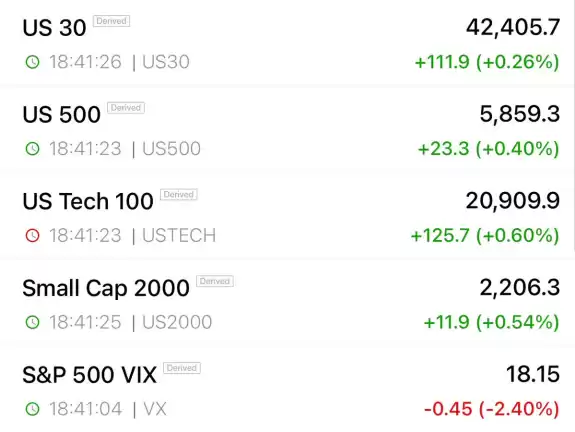
Task: Select the 42,405.7 price value
Action: tap(513, 27)
